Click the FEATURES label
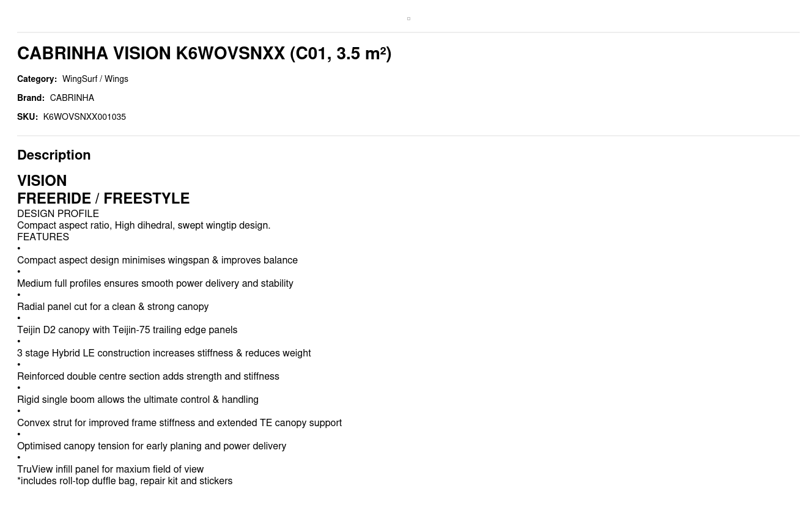The width and height of the screenshot is (812, 505). [43, 237]
